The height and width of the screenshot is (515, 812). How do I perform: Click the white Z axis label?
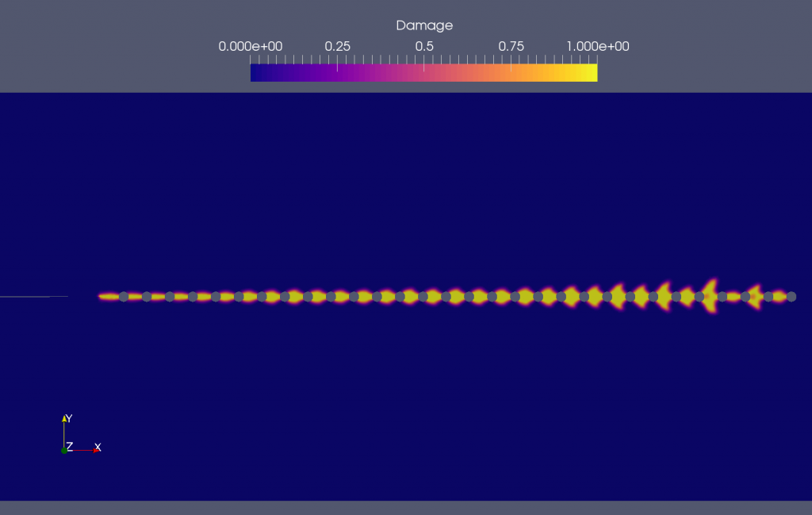coord(70,447)
